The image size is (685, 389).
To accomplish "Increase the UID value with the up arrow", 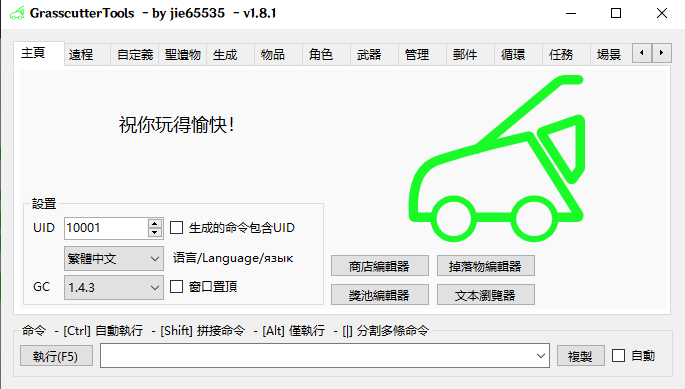I will click(x=154, y=223).
